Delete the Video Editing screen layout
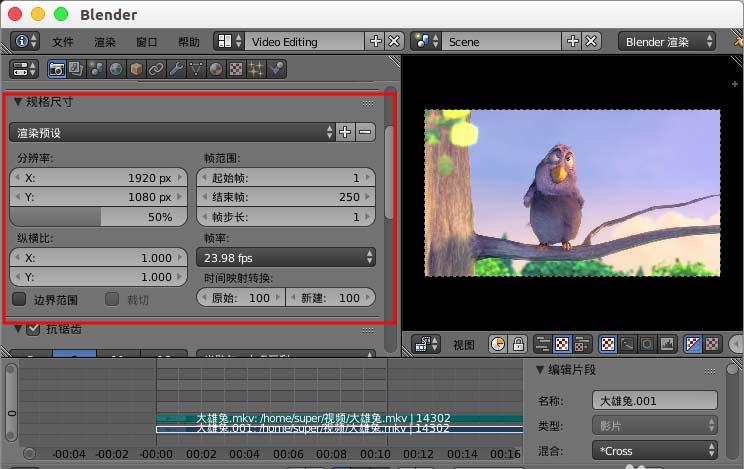744x469 pixels. 394,41
